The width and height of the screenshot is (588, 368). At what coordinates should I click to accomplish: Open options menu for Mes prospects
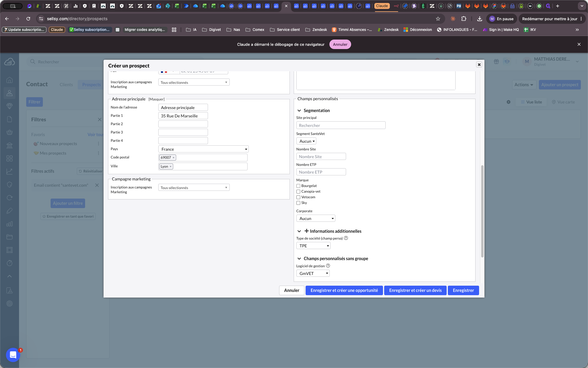(98, 153)
